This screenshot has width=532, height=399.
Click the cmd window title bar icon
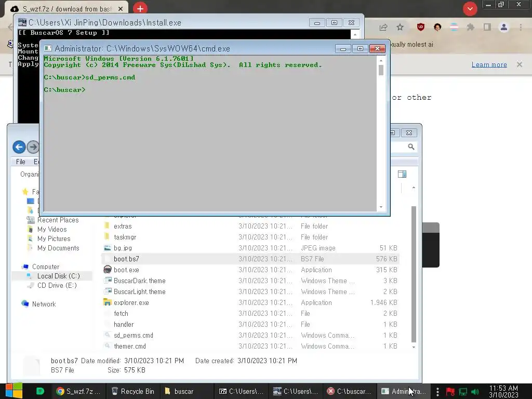(x=48, y=48)
